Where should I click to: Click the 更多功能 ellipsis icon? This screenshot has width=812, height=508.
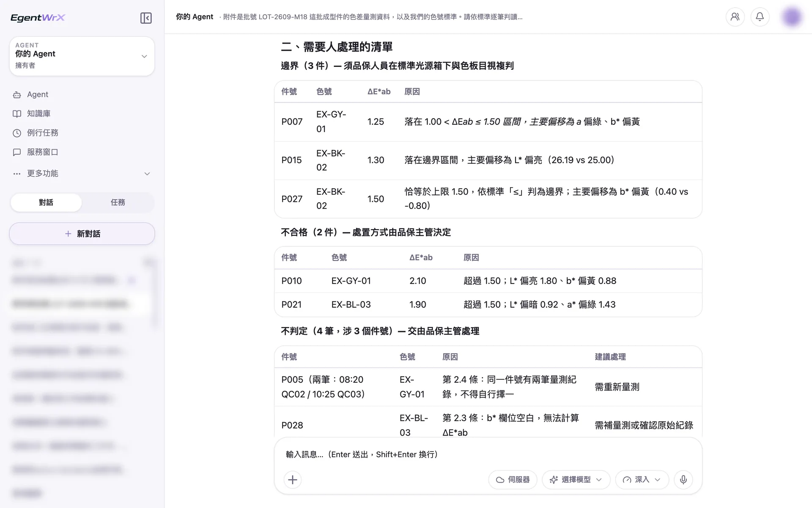[x=17, y=174]
